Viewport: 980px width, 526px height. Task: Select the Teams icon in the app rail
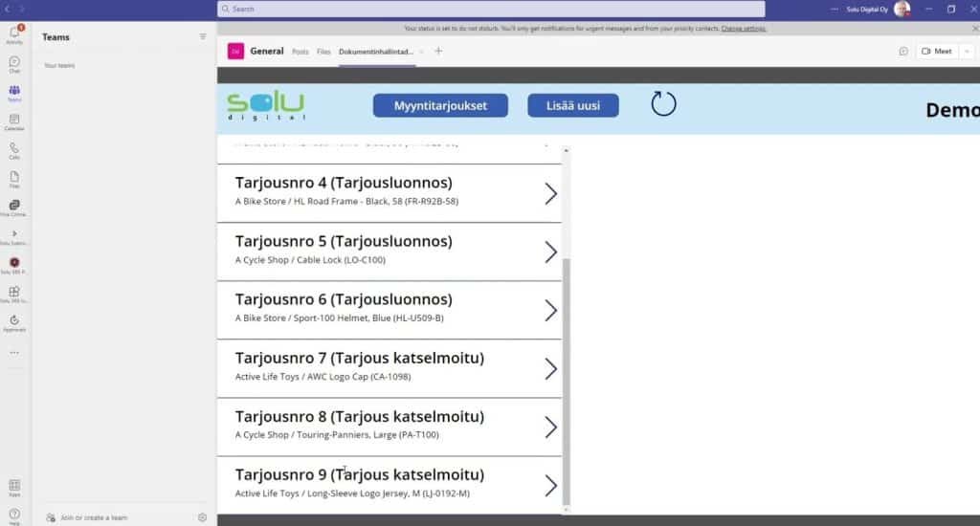tap(14, 93)
